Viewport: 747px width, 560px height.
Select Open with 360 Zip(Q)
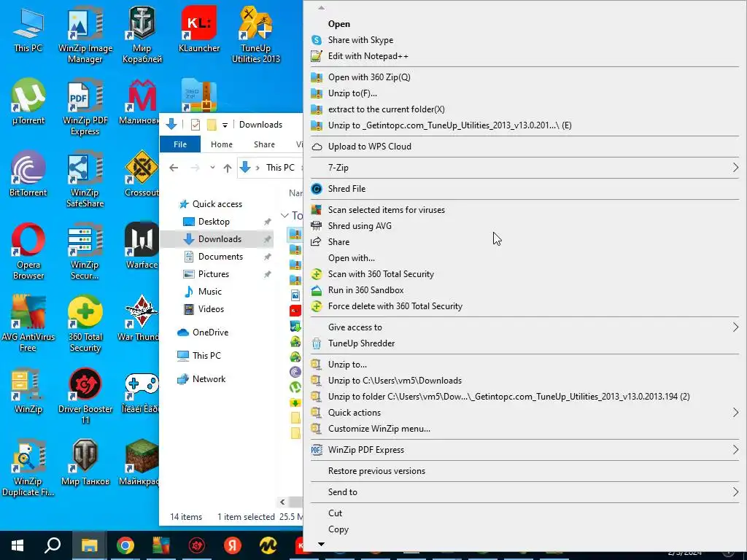[x=525, y=77]
